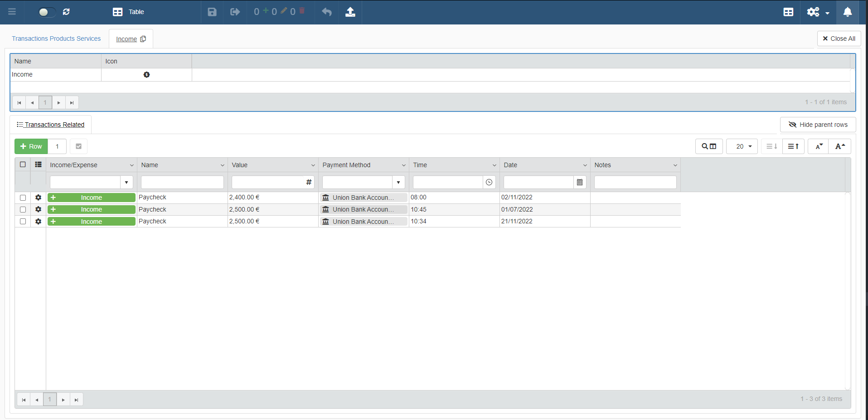The height and width of the screenshot is (420, 868).
Task: Open the notifications bell
Action: pyautogui.click(x=847, y=12)
